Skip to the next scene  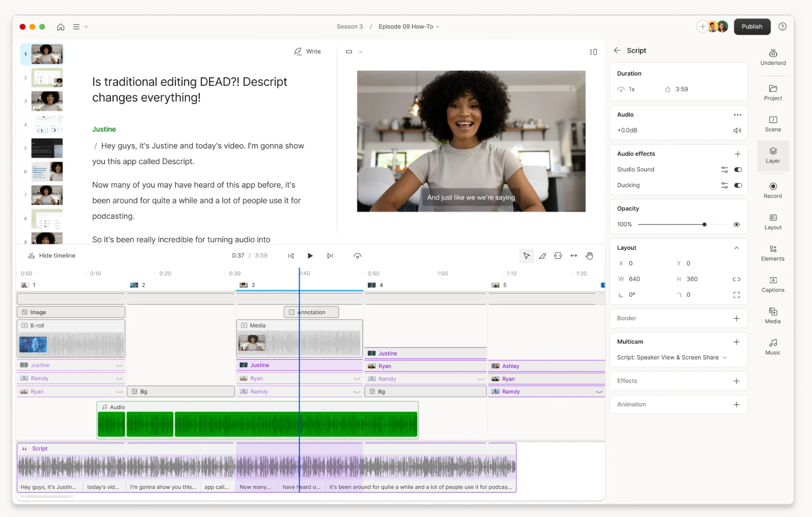[330, 256]
